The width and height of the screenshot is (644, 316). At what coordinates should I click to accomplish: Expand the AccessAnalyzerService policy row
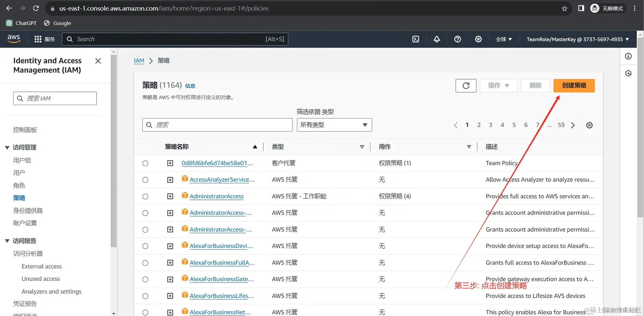pyautogui.click(x=170, y=180)
